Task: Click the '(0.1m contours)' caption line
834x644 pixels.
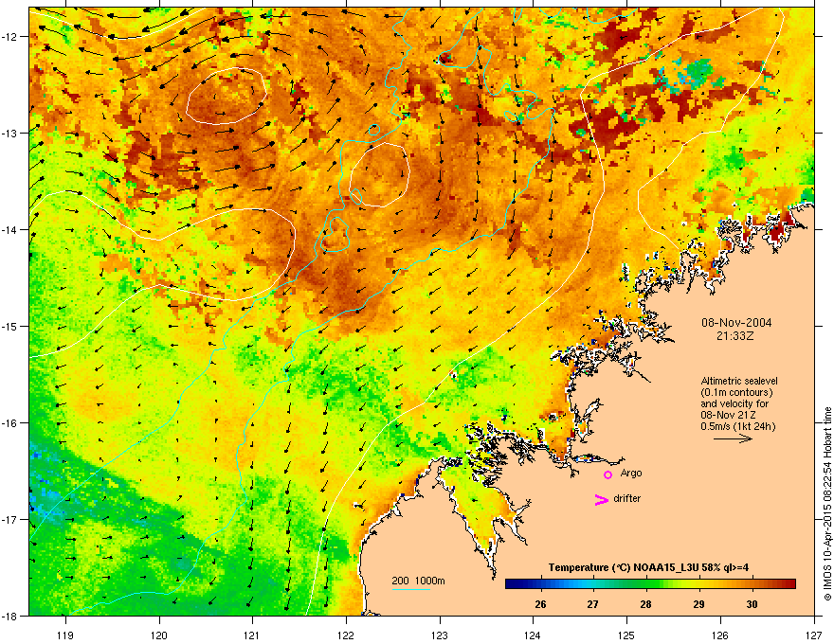Action: point(736,393)
